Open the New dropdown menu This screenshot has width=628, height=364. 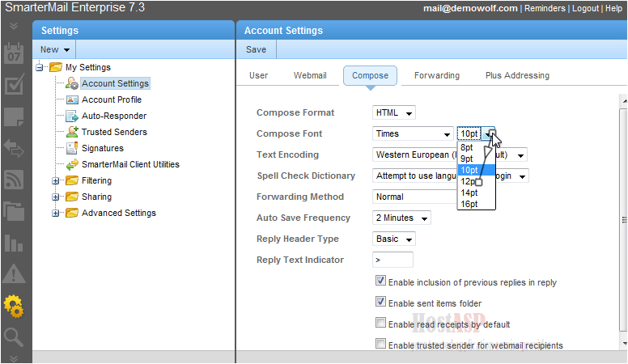[54, 49]
